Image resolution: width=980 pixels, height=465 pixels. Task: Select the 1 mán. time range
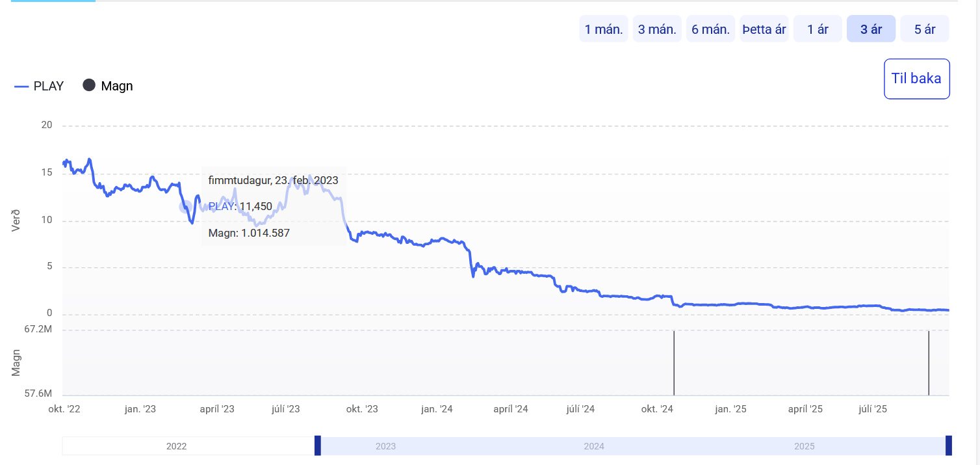604,29
